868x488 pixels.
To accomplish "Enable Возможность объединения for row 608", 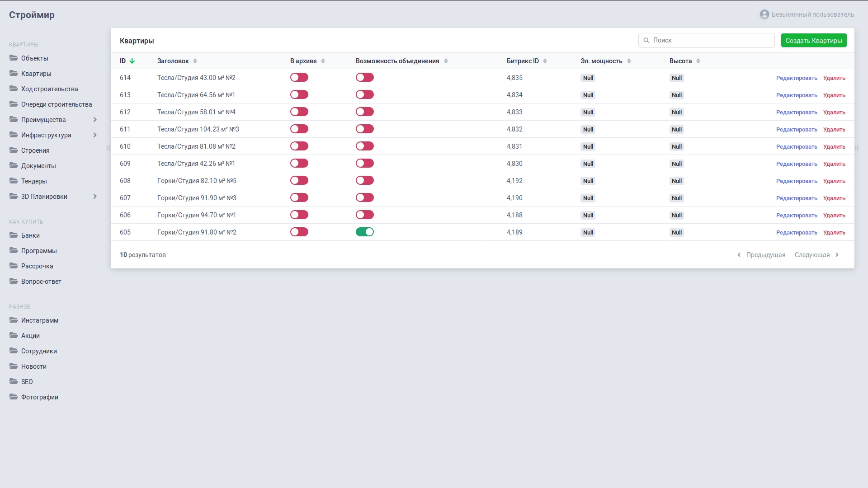I will (365, 181).
